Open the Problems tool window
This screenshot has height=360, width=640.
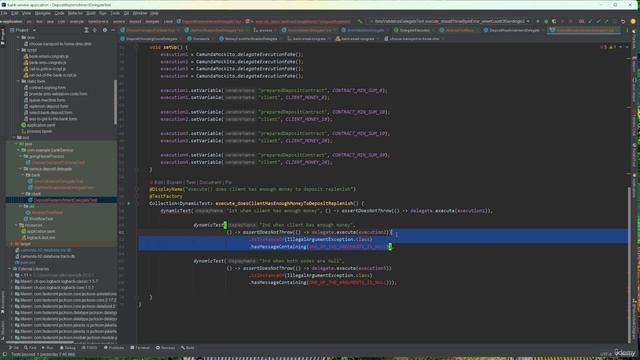(x=113, y=348)
